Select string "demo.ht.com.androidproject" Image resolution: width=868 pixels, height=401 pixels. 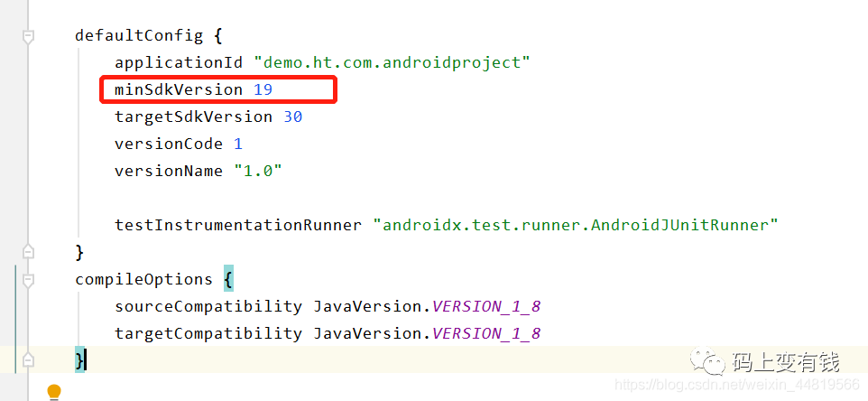point(392,62)
